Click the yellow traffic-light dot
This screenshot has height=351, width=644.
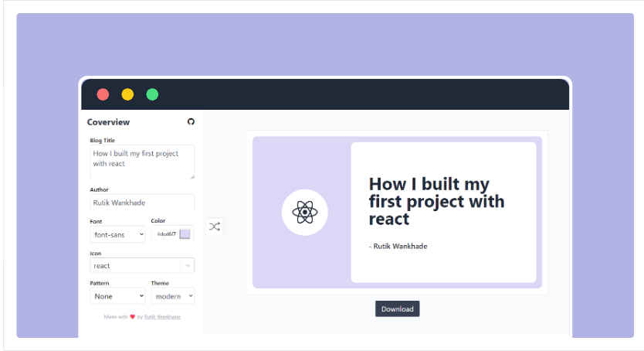tap(127, 94)
